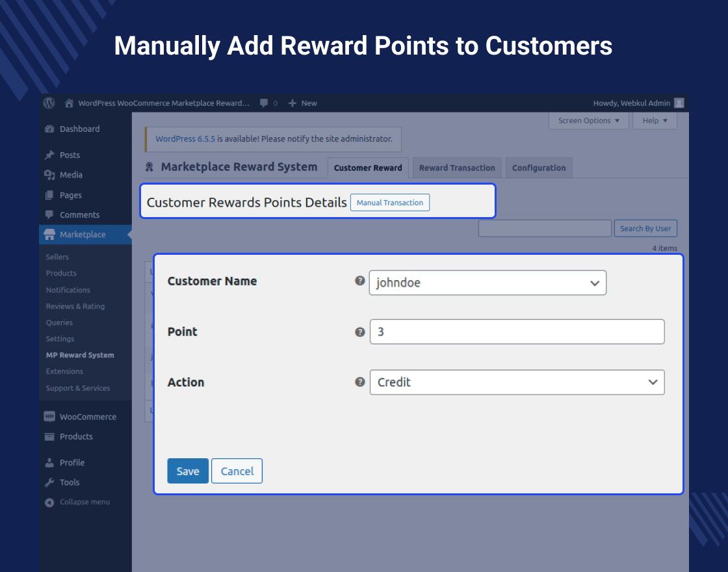This screenshot has width=728, height=572.
Task: Click the help tooltip icon beside Customer Name
Action: tap(359, 281)
